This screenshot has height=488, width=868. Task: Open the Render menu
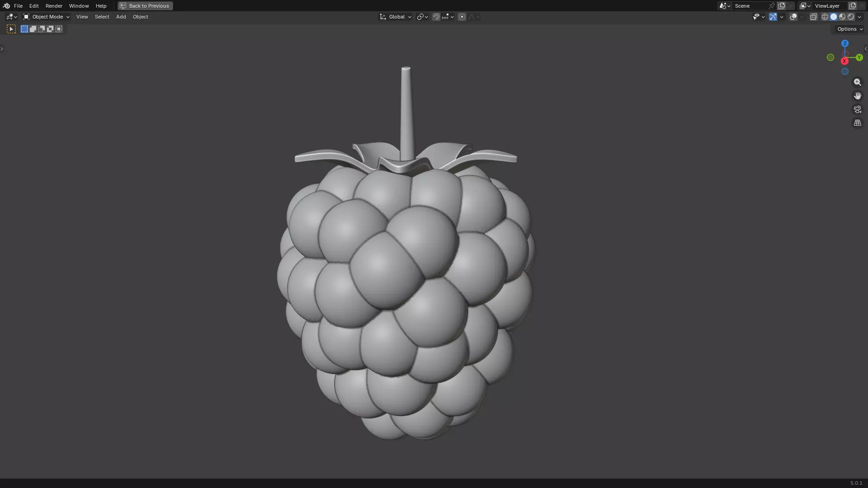(54, 6)
